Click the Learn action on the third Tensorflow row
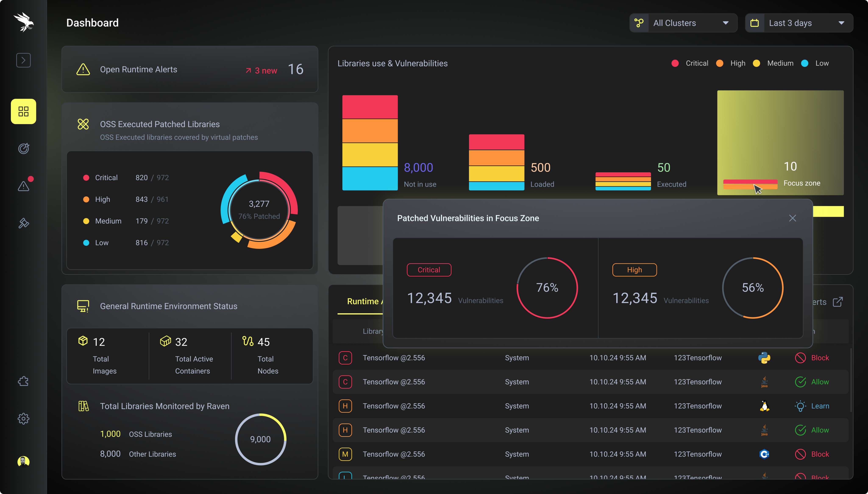Screen dimensions: 868x494 812,406
